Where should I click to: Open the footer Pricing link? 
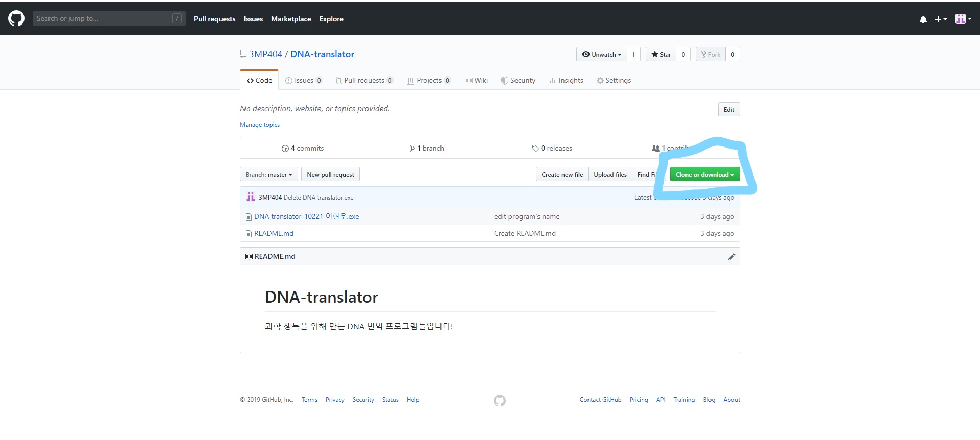point(639,400)
